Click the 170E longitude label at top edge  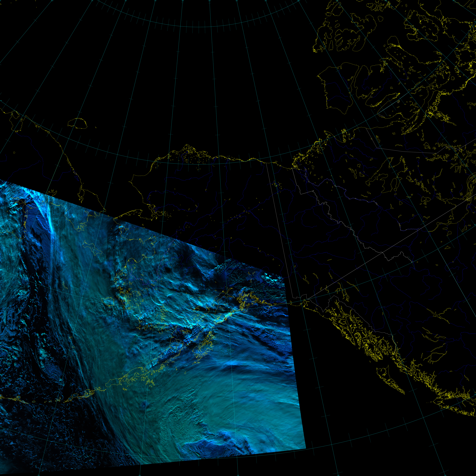(x=92, y=1)
